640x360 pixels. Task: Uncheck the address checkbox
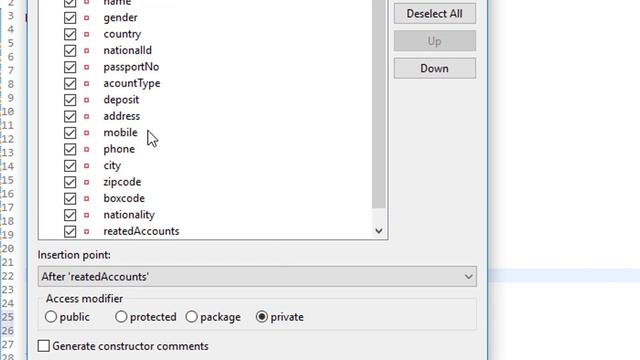click(x=70, y=116)
